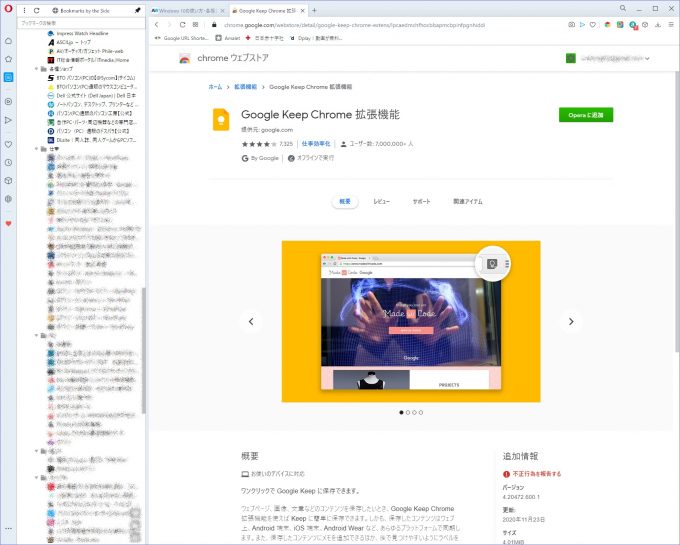The image size is (680, 545).
Task: Select the Google Keep Chrome tab
Action: coord(267,10)
